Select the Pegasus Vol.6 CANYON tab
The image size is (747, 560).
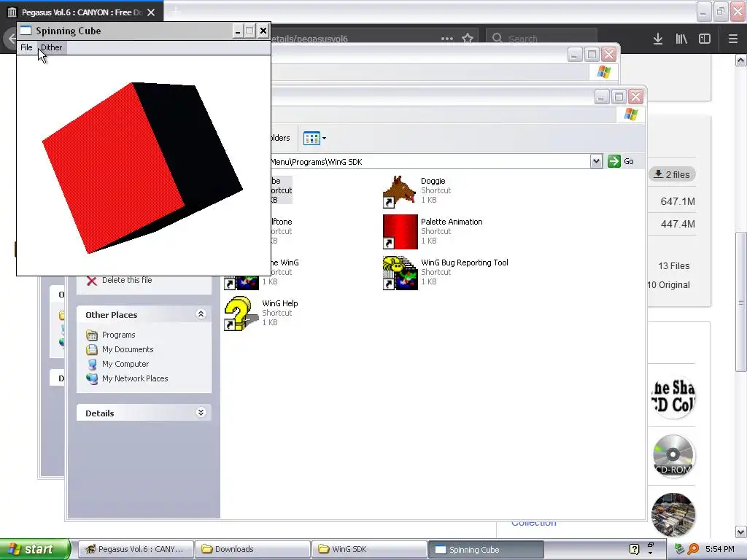(x=81, y=12)
